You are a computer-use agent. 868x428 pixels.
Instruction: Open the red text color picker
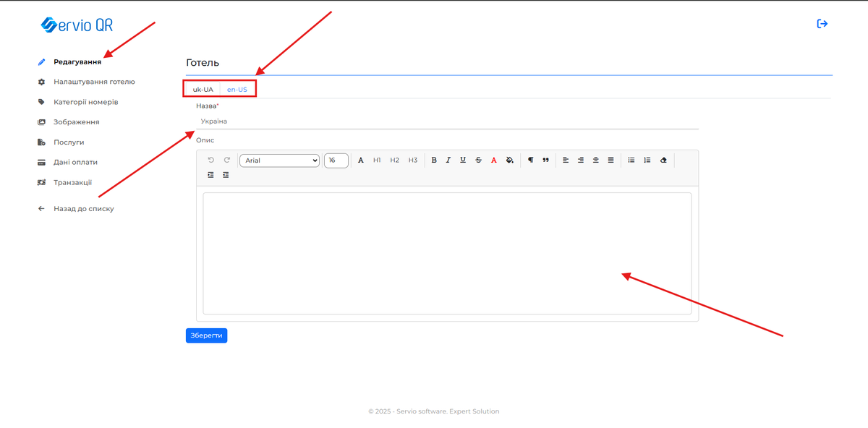[494, 160]
